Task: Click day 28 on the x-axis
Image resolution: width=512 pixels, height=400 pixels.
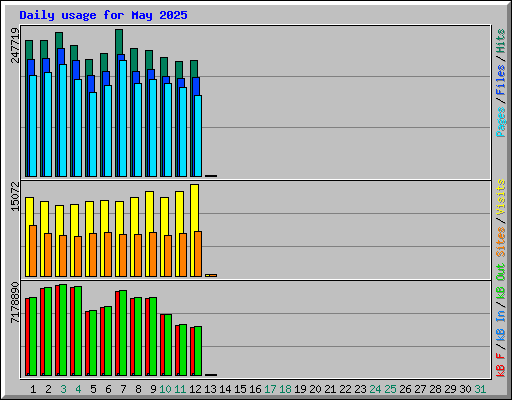Action: [x=435, y=389]
